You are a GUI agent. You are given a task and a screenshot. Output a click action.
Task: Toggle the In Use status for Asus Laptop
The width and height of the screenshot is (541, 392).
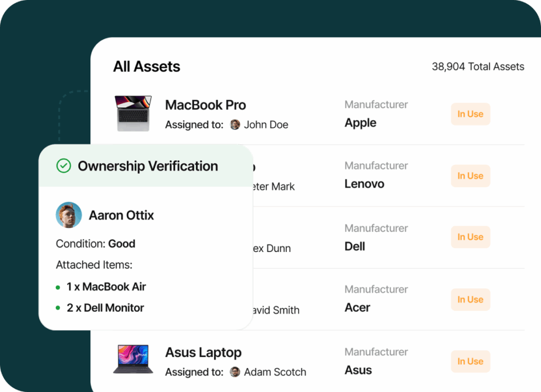click(470, 361)
